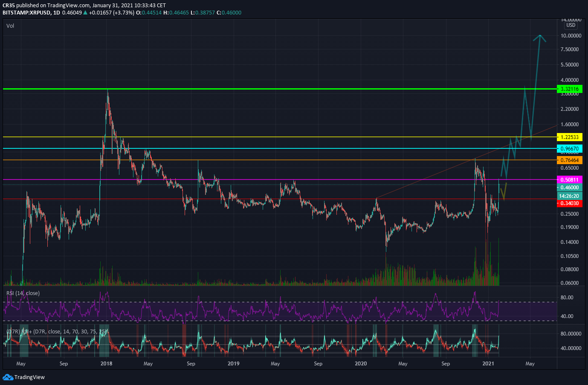
Task: Click the D7R pane 80.00000 scale value
Action: (x=571, y=334)
